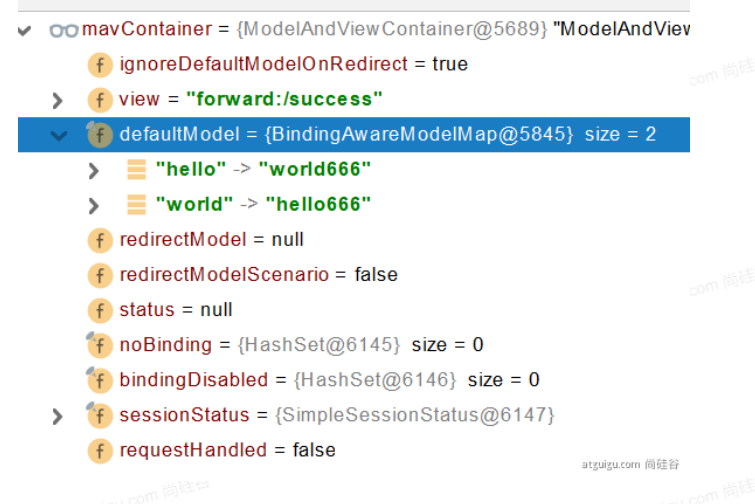Click field icon next to sessionStatus
Viewport: 755px width, 504px height.
[99, 415]
